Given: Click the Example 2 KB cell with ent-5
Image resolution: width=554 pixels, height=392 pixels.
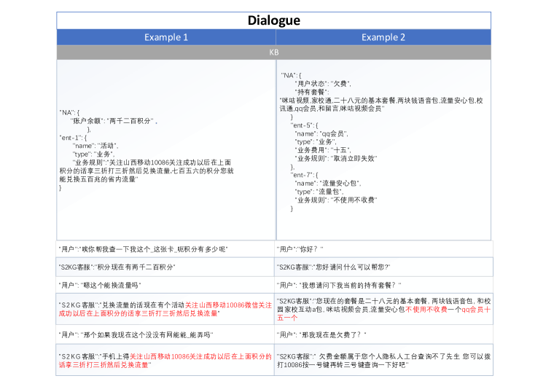Looking at the screenshot, I should [x=383, y=150].
